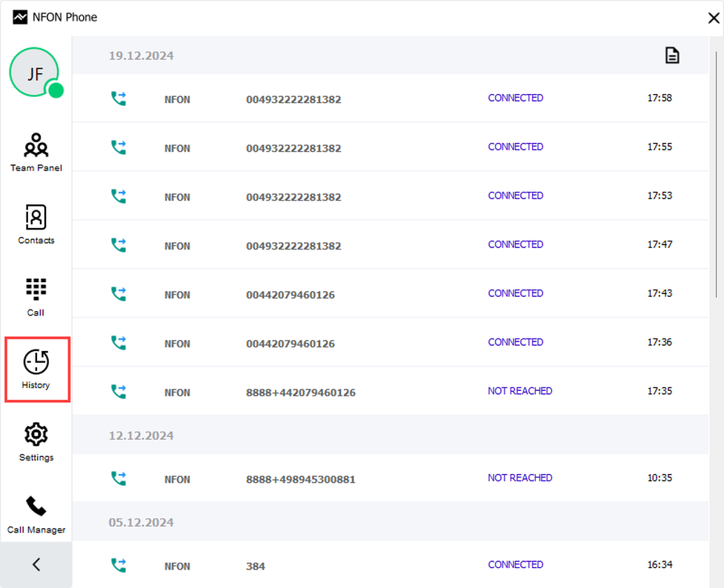Click the 05.12.2024 date header

[142, 523]
